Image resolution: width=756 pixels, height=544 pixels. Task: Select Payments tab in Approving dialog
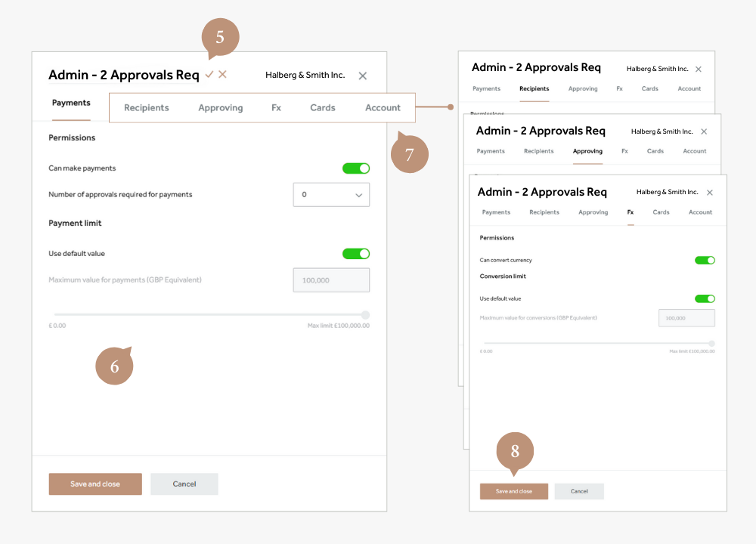coord(491,151)
